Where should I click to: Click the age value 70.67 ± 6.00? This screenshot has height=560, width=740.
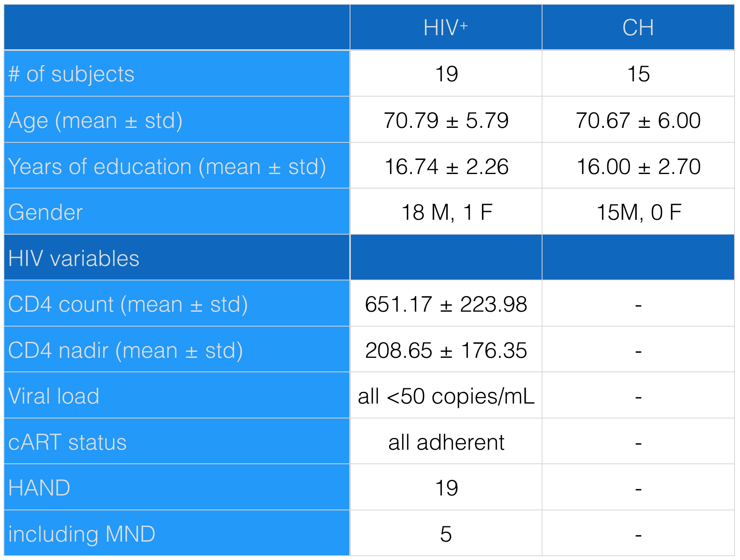click(x=638, y=120)
